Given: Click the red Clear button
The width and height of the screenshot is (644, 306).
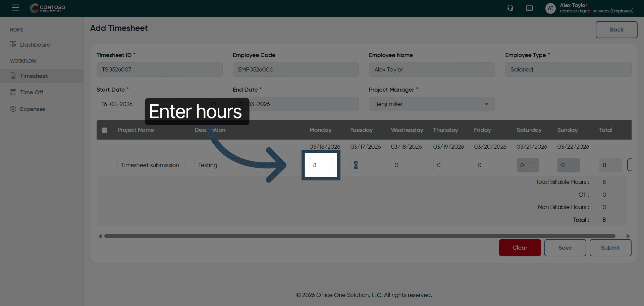Looking at the screenshot, I should click(x=520, y=248).
